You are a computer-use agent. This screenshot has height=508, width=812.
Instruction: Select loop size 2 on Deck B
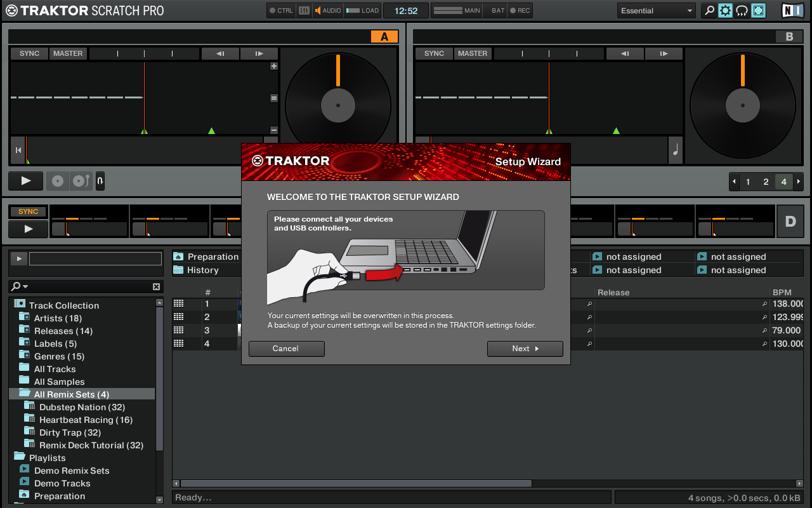(766, 182)
